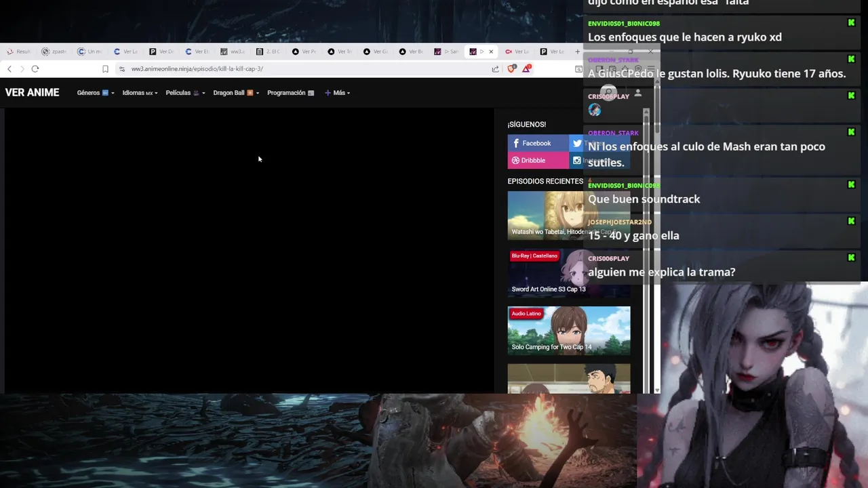Click the VER ANIME site logo
This screenshot has height=488, width=868.
coord(32,93)
